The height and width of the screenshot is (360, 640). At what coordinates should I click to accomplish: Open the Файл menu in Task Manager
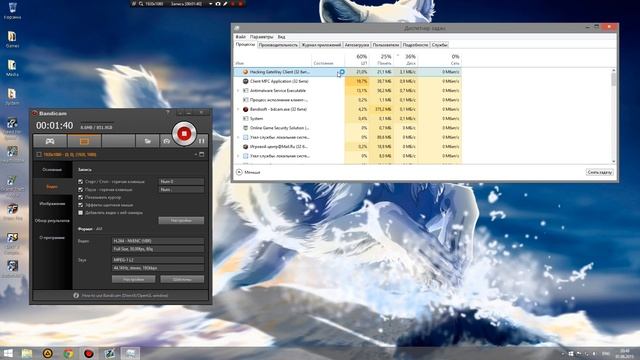(241, 37)
